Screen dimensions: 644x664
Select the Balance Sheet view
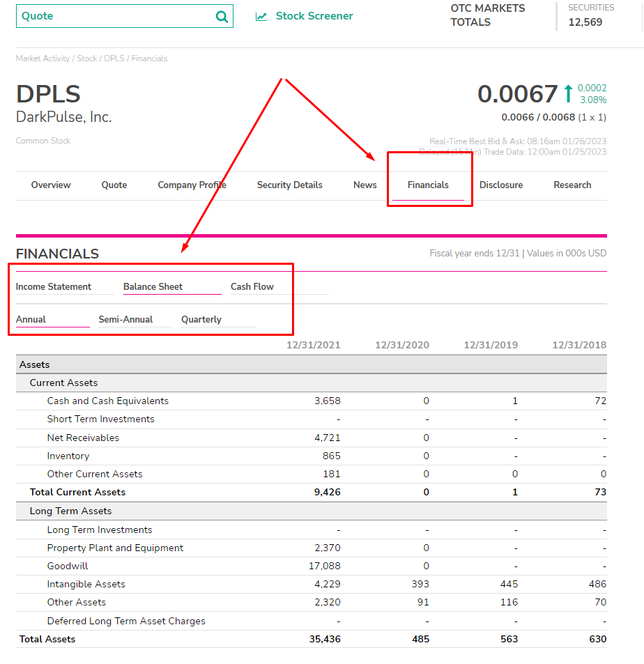click(153, 286)
